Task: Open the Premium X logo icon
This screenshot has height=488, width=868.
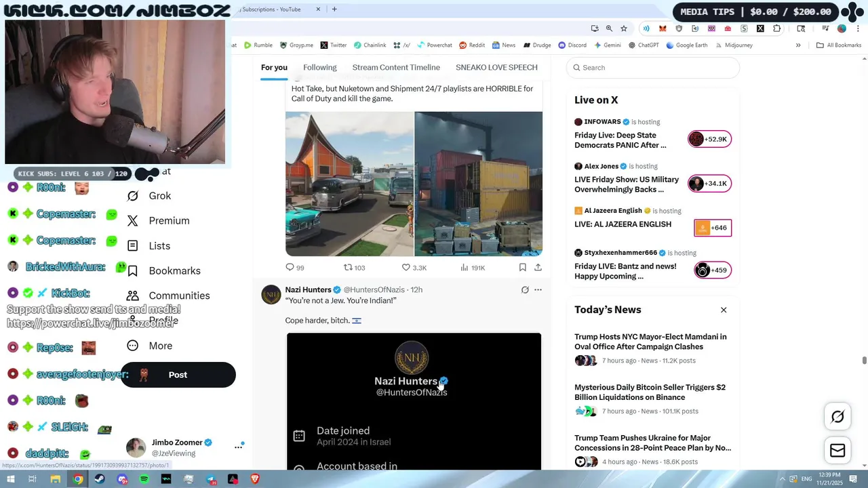Action: [133, 221]
